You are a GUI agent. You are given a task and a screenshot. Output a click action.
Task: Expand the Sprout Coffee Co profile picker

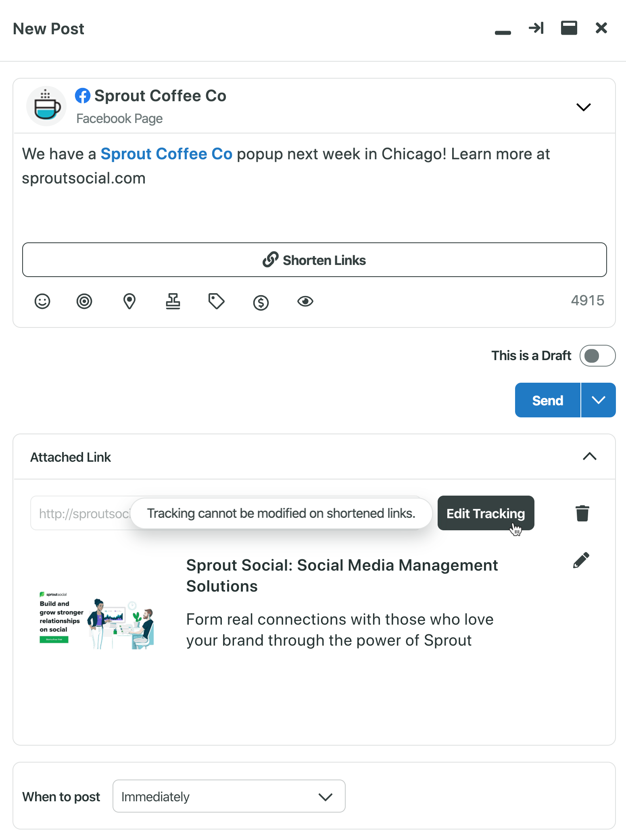coord(583,107)
